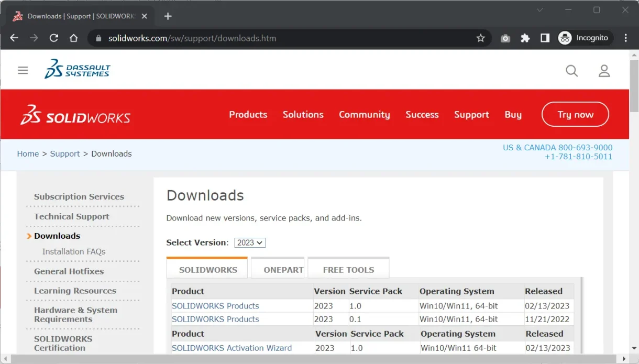This screenshot has width=639, height=364.
Task: Open the Incognito profile indicator
Action: coord(586,38)
